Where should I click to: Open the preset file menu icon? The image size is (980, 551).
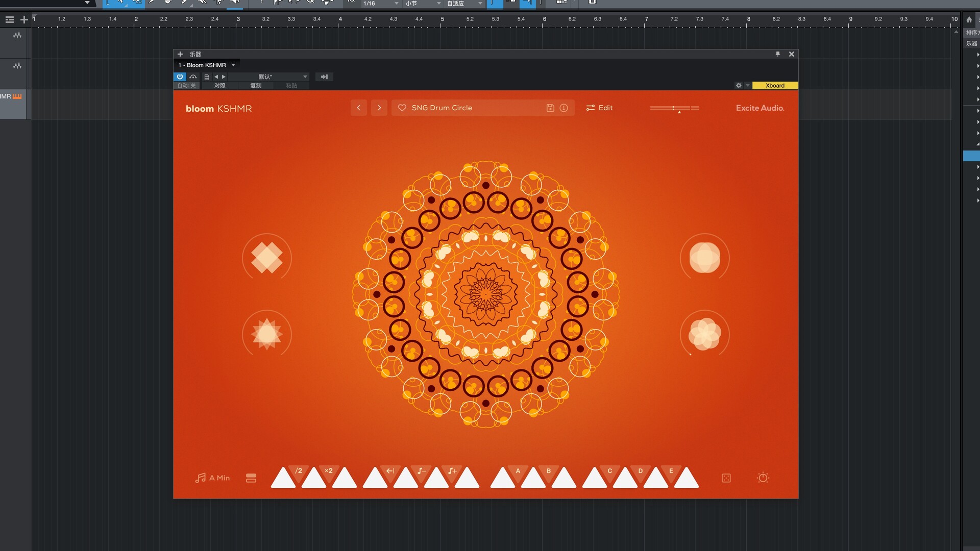[x=207, y=77]
